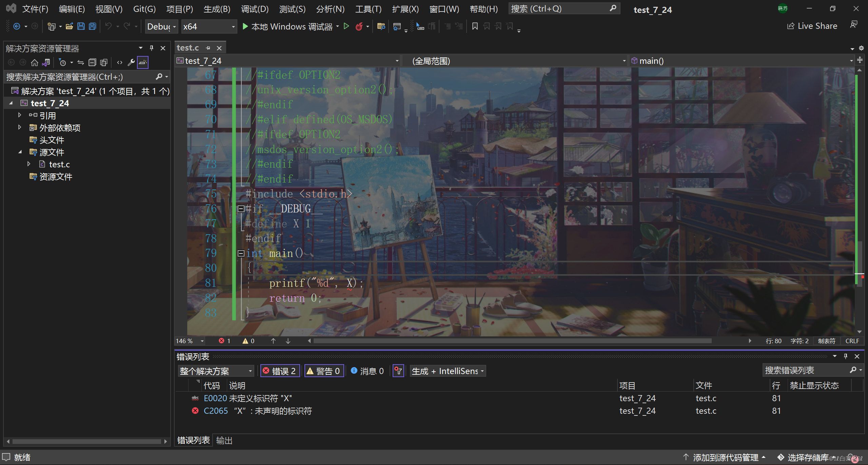Open the Build + IntelliSense dropdown
Viewport: 868px width, 465px height.
click(448, 371)
